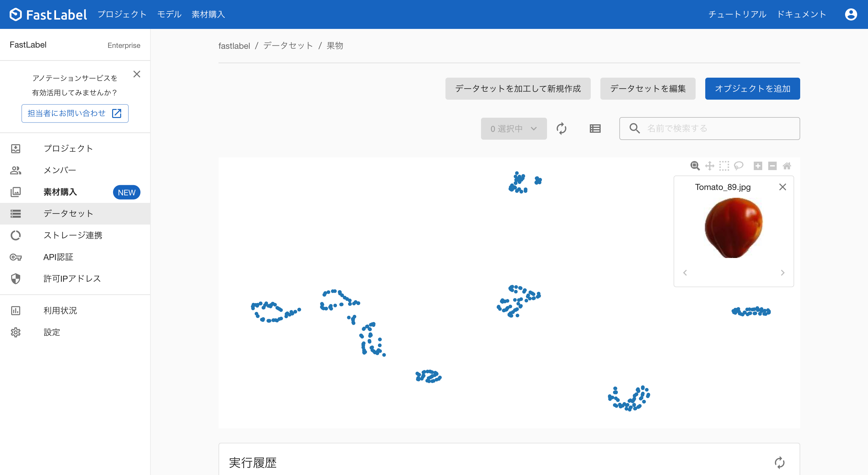Reset plot axes with home icon

click(x=787, y=166)
